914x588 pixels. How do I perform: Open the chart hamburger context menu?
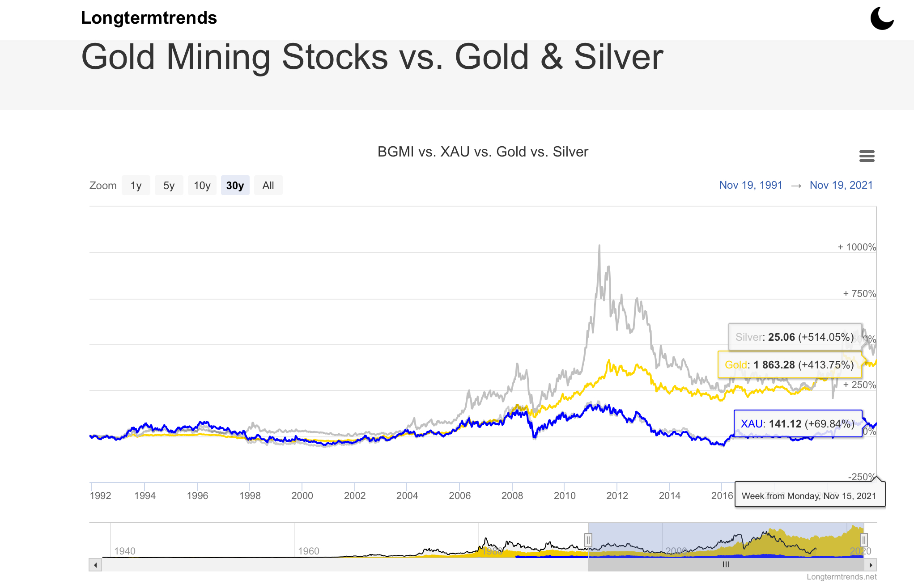click(867, 156)
